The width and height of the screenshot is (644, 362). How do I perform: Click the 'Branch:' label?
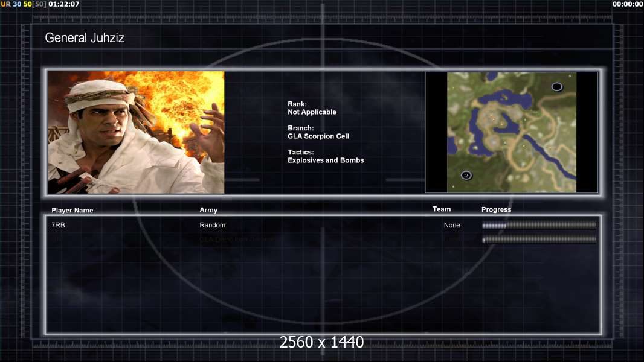click(x=301, y=129)
